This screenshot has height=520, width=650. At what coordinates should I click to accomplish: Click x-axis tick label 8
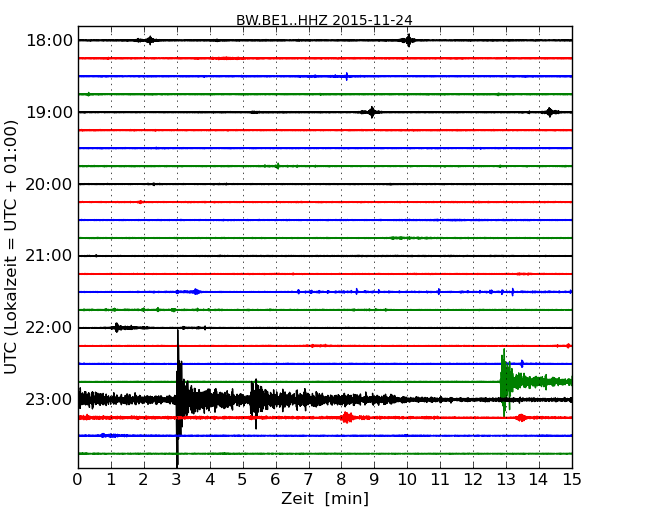coord(341,480)
